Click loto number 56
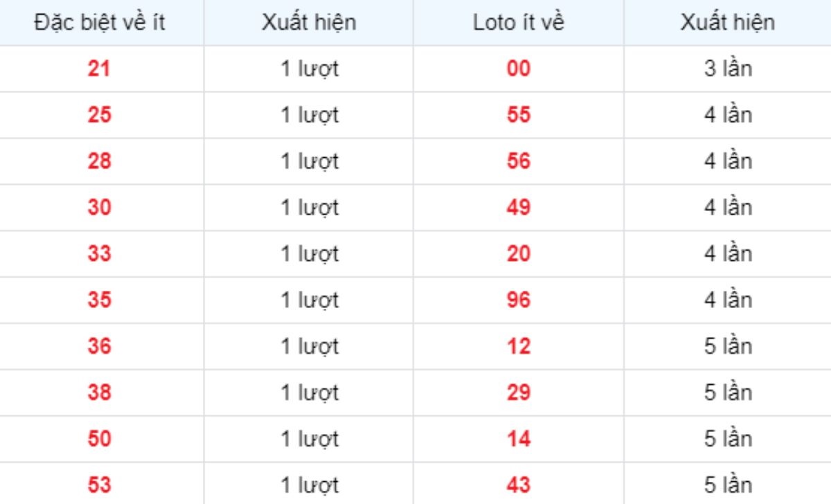This screenshot has height=504, width=831. coord(519,161)
